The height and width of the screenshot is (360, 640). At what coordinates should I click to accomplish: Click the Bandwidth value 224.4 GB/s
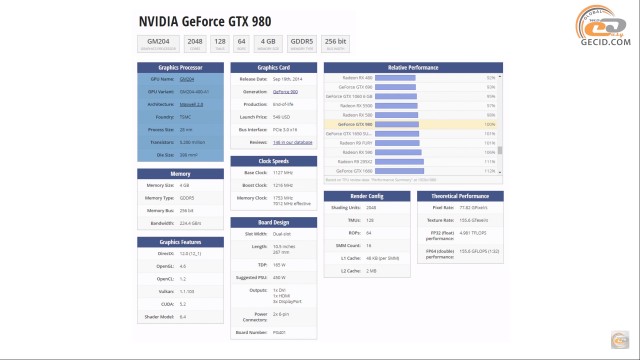tap(191, 223)
